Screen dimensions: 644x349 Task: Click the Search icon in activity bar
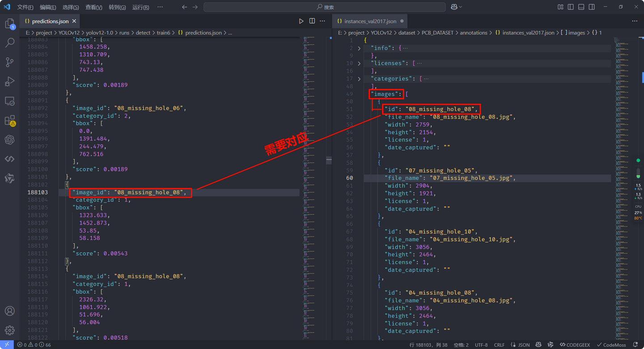tap(9, 43)
